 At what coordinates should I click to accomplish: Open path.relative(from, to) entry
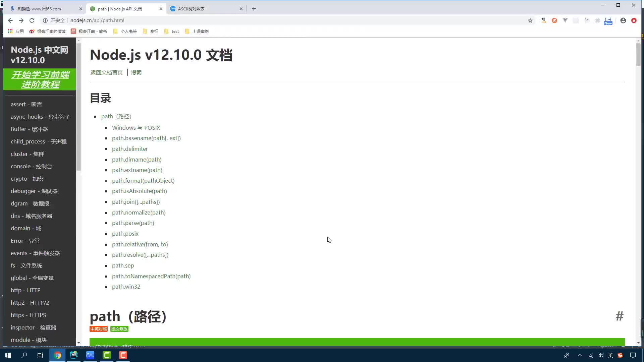140,244
